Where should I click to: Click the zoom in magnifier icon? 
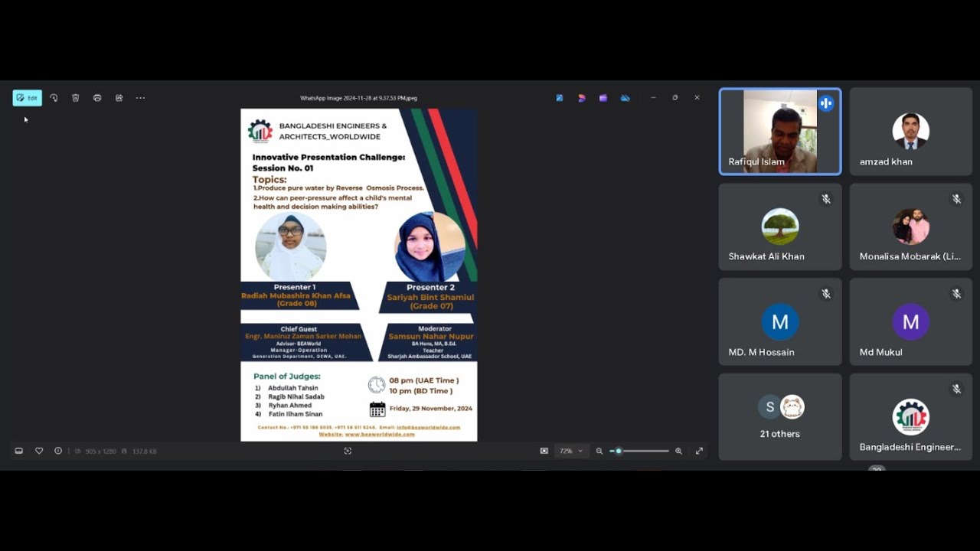678,452
